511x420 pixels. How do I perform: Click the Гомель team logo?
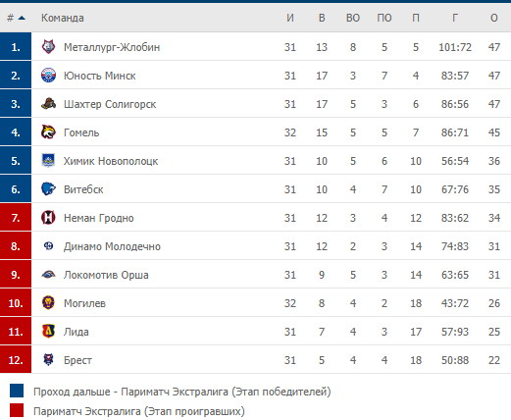coord(48,132)
